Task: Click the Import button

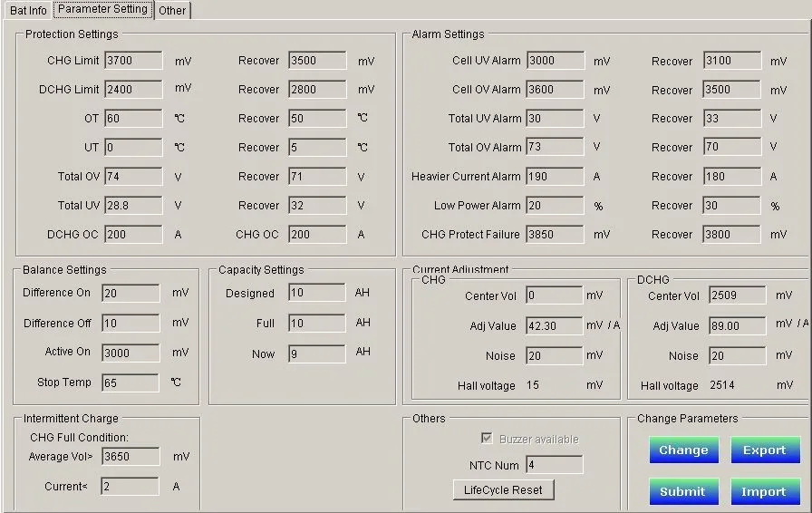Action: (765, 491)
